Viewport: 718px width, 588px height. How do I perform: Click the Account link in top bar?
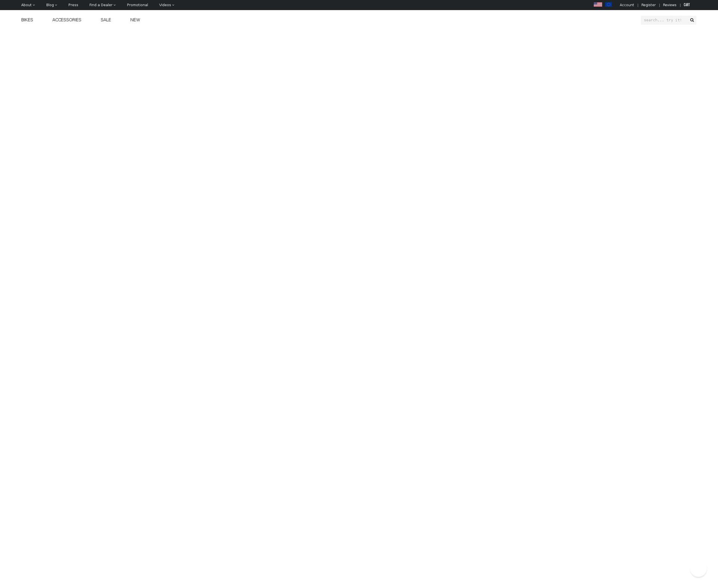pyautogui.click(x=627, y=5)
